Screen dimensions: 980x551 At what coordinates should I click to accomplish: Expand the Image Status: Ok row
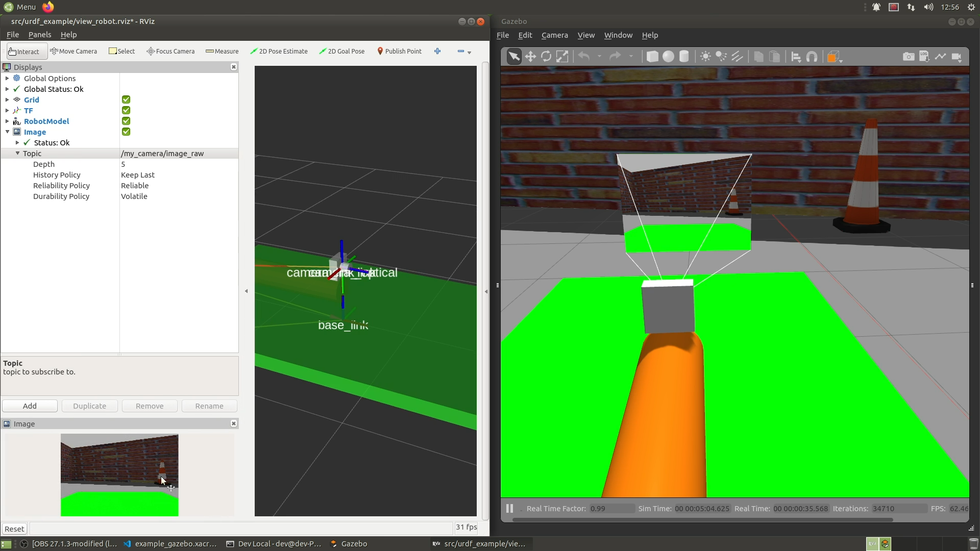pos(17,142)
